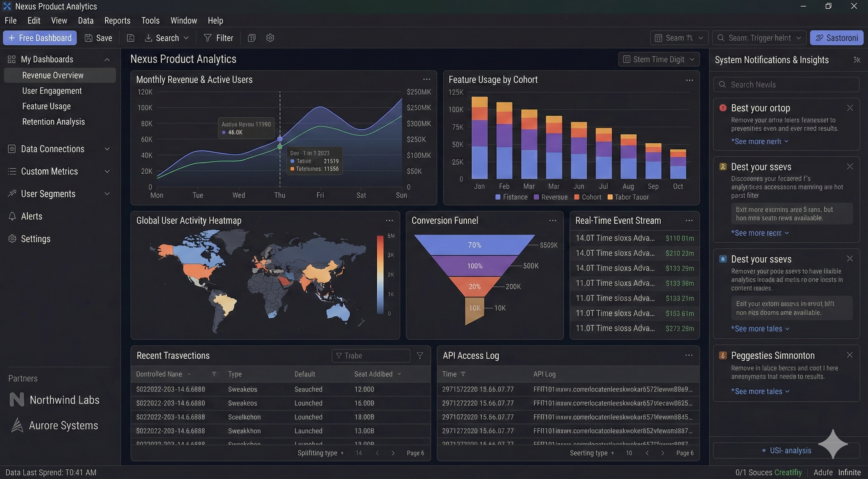Image resolution: width=868 pixels, height=479 pixels.
Task: Select the Alerts bell icon in sidebar
Action: [x=12, y=216]
